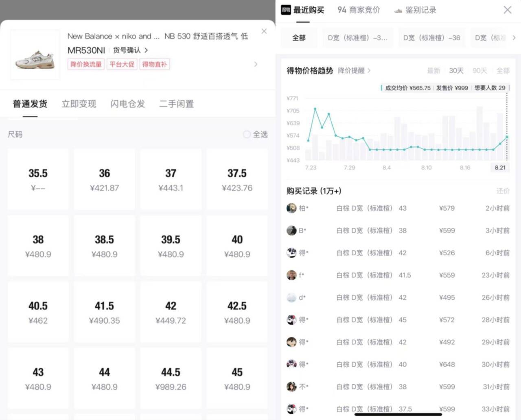521x420 pixels.
Task: Click the 想要人数 29 label
Action: (x=490, y=88)
